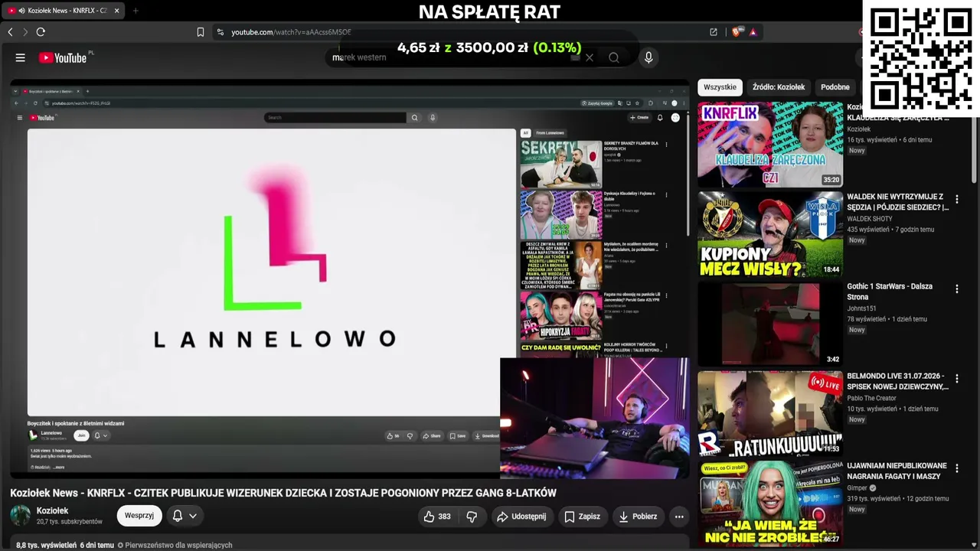Select the Wszystkie filter chip
980x551 pixels.
tap(720, 87)
